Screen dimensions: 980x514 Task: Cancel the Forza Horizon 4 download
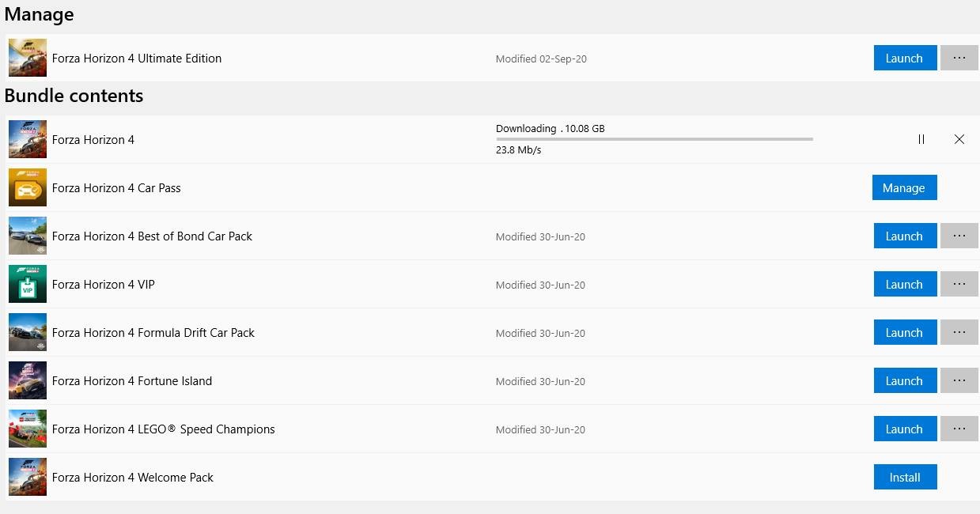tap(959, 139)
